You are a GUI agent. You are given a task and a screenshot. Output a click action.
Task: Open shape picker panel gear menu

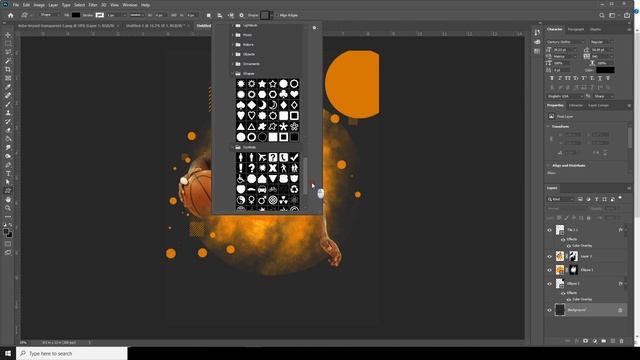[314, 28]
